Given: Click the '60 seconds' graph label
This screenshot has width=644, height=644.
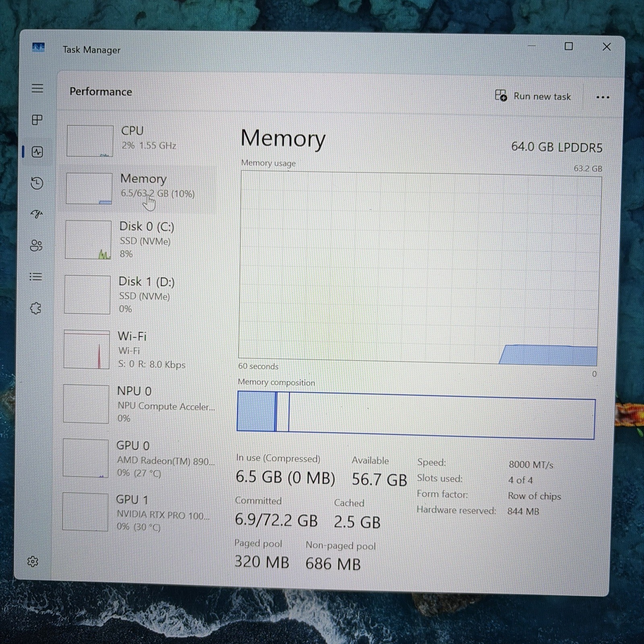Looking at the screenshot, I should point(258,366).
